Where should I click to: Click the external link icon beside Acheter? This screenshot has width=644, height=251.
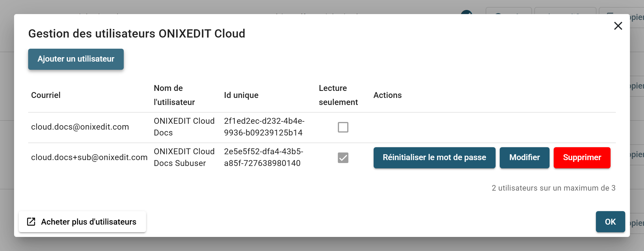click(x=31, y=222)
